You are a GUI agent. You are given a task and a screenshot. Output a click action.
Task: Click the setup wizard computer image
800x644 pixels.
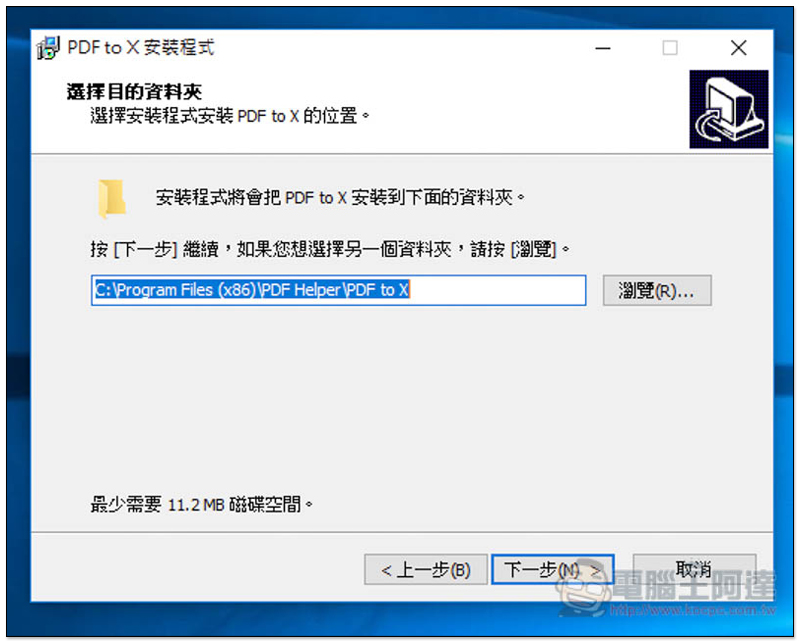[x=729, y=109]
